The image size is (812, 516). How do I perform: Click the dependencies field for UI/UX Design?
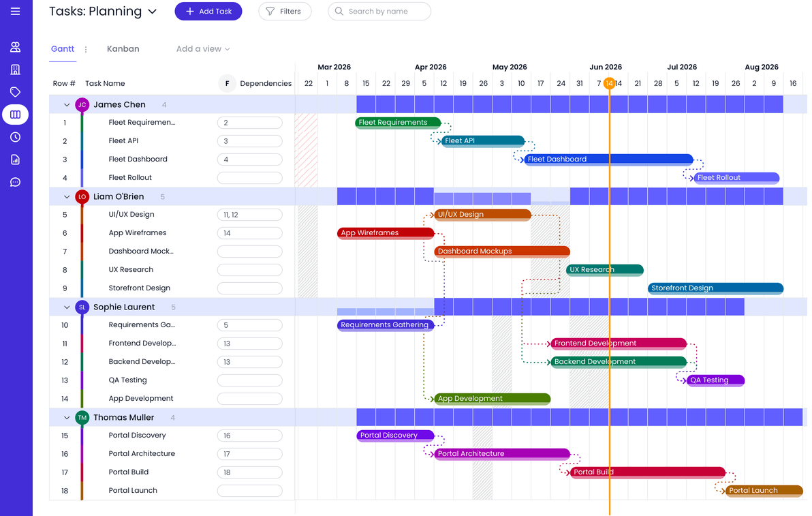click(249, 215)
